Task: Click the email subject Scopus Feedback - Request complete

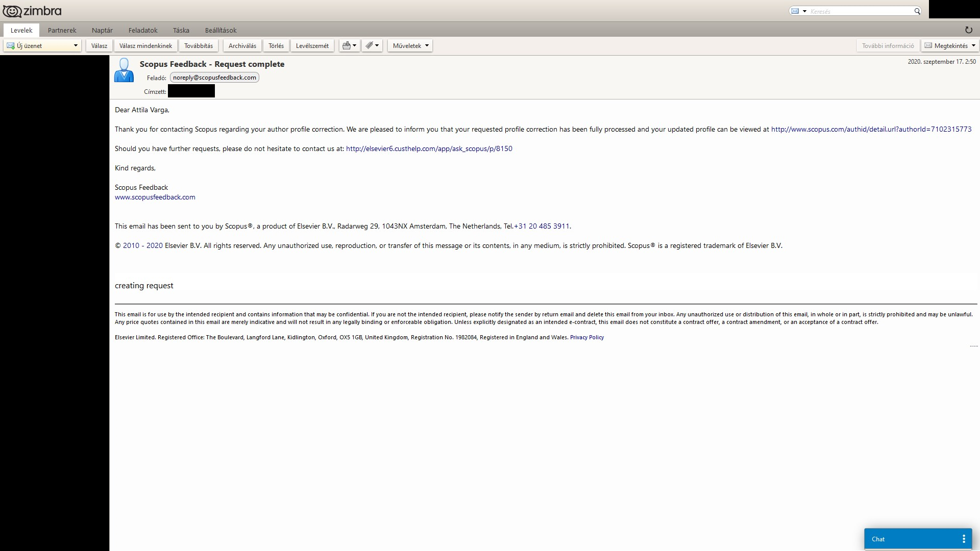Action: (212, 64)
